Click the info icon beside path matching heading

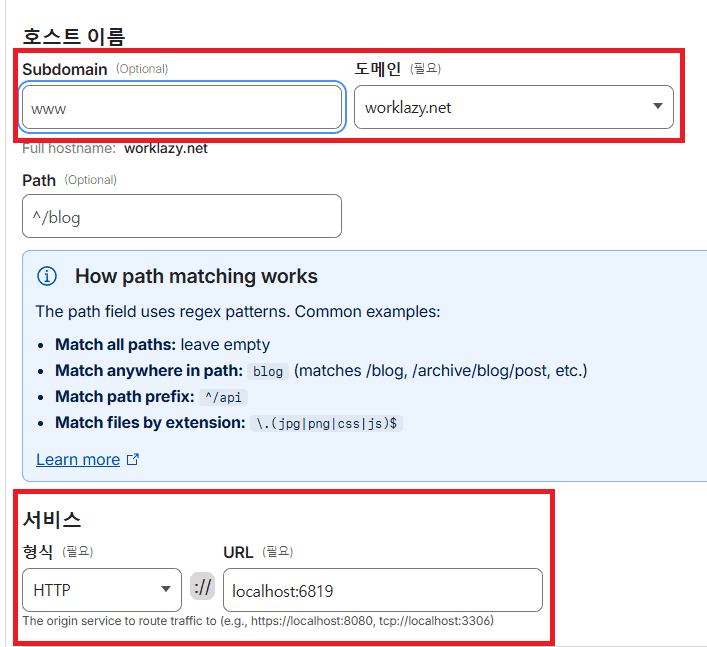[46, 276]
